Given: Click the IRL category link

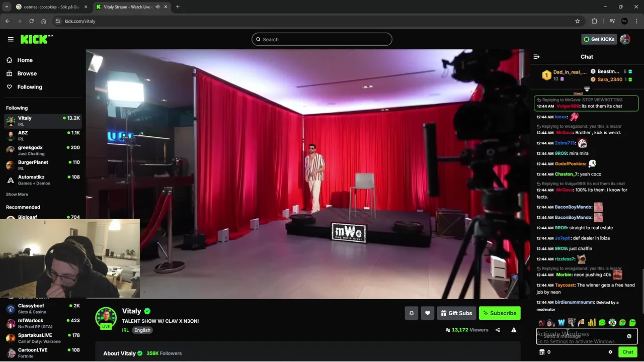Looking at the screenshot, I should click(x=125, y=330).
